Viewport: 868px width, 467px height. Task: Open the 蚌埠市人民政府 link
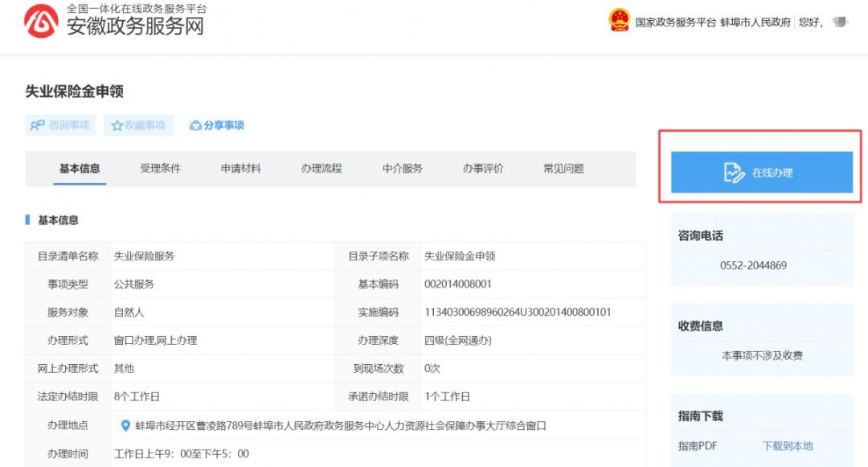click(755, 23)
